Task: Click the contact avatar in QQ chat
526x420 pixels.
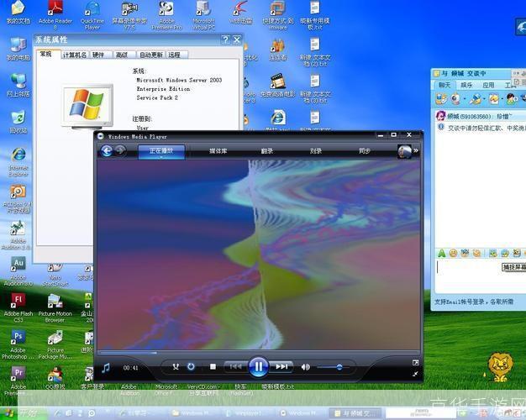Action: (440, 116)
